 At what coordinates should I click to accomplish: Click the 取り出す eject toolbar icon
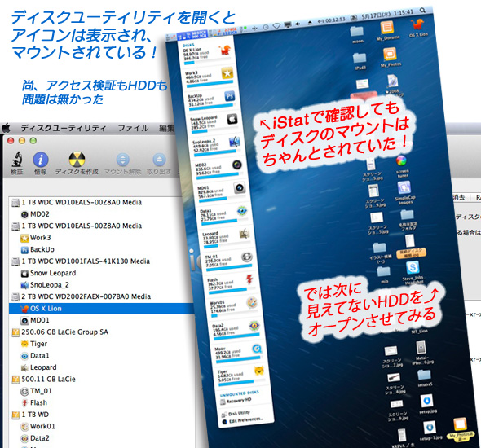159,160
